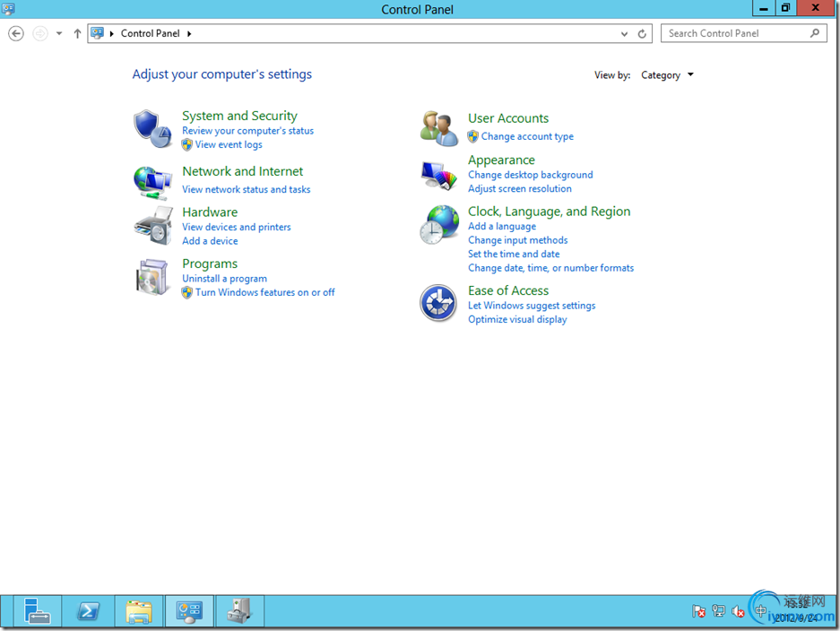The width and height of the screenshot is (840, 631).
Task: Go back using the Back arrow button
Action: (x=16, y=34)
